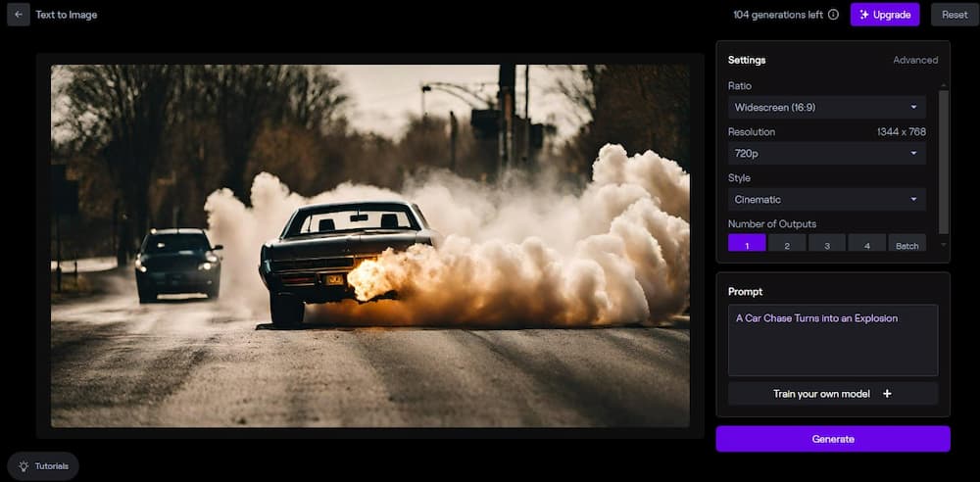Viewport: 980px width, 482px height.
Task: Click the settings scrollbar up arrow
Action: (x=944, y=85)
